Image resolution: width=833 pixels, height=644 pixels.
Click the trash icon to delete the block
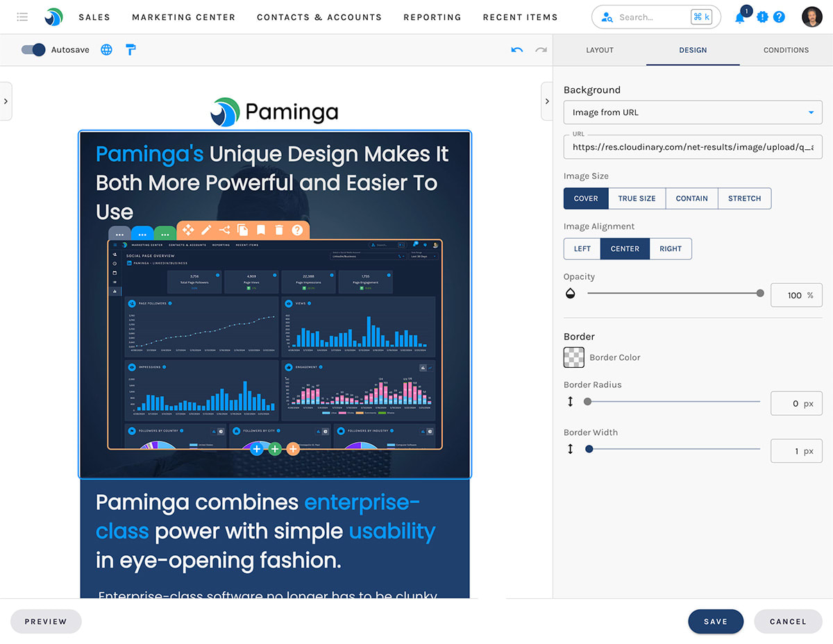pos(279,230)
